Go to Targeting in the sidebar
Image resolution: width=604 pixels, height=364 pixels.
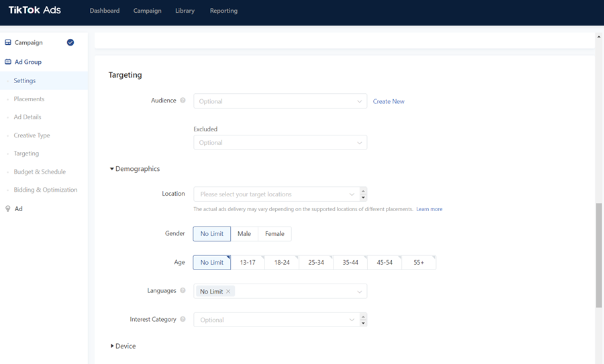(26, 153)
